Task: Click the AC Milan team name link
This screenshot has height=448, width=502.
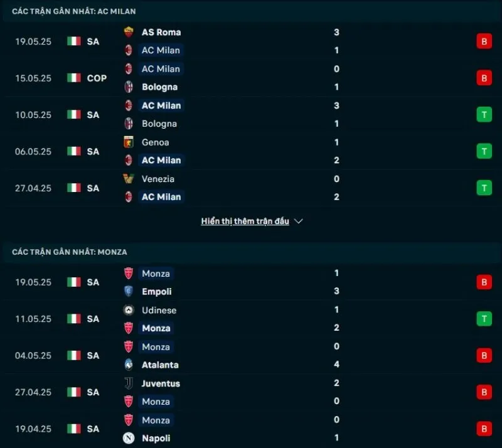Action: point(161,50)
